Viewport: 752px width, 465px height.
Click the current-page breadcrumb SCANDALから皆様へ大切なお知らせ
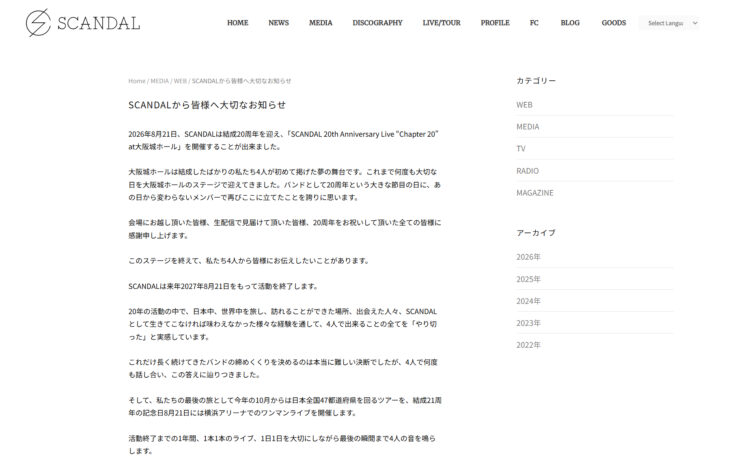click(x=241, y=81)
